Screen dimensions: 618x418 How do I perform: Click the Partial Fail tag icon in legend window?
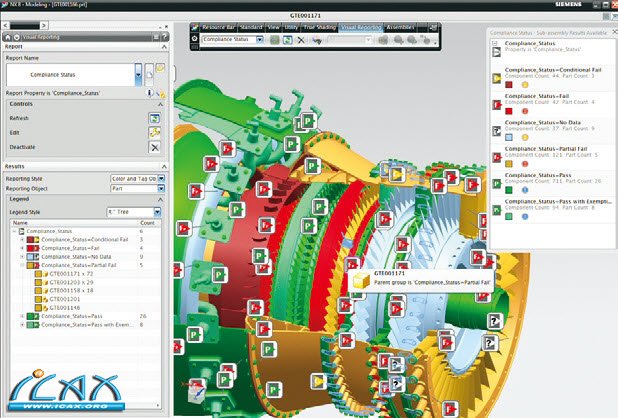497,157
